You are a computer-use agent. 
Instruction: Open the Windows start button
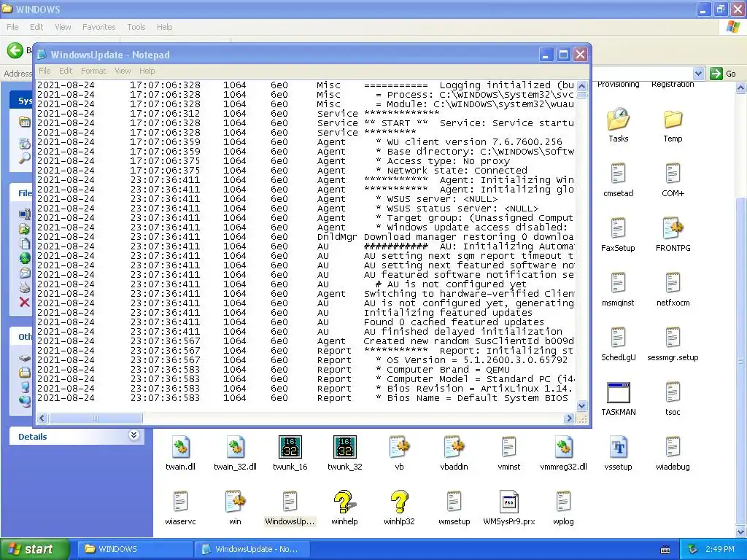34,549
